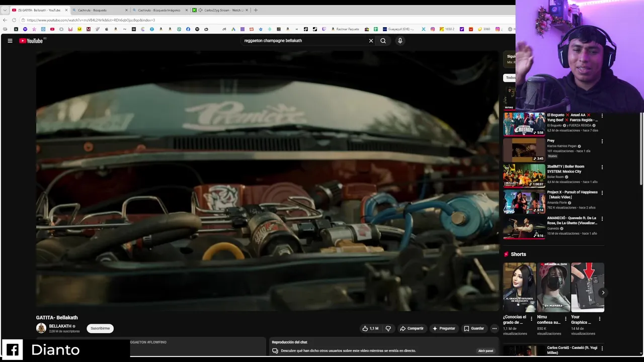Go back with the browser back arrow

coord(5,20)
